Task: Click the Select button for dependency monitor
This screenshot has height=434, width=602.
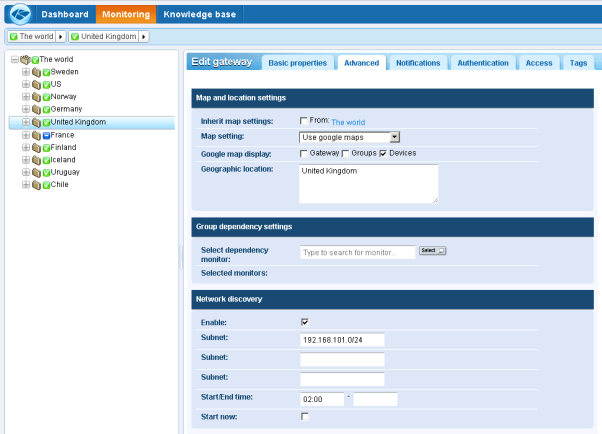Action: 432,251
